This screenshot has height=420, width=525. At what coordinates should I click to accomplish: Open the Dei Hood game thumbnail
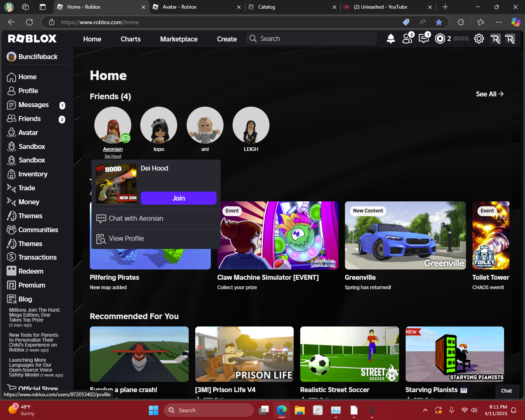click(116, 184)
